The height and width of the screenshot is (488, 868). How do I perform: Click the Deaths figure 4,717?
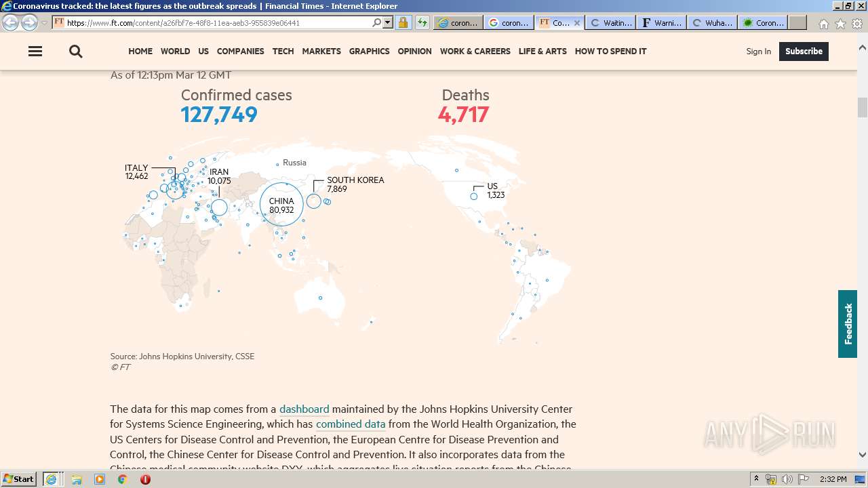click(463, 115)
